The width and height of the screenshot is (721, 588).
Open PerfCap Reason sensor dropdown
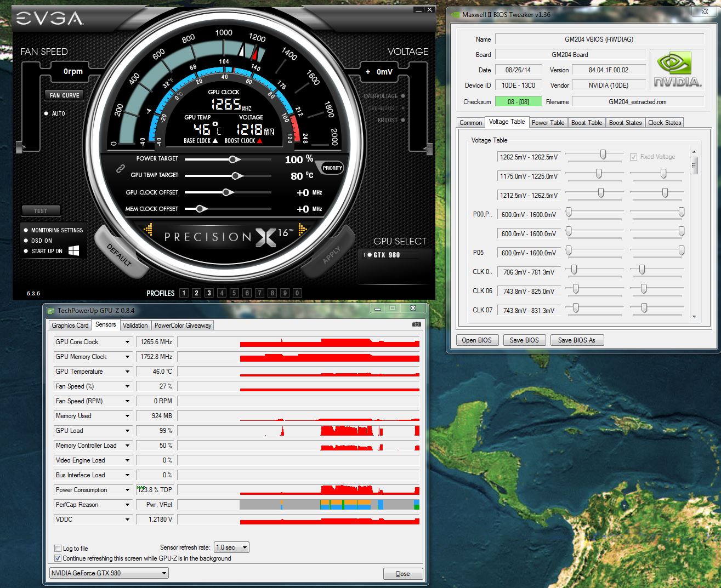(x=127, y=505)
